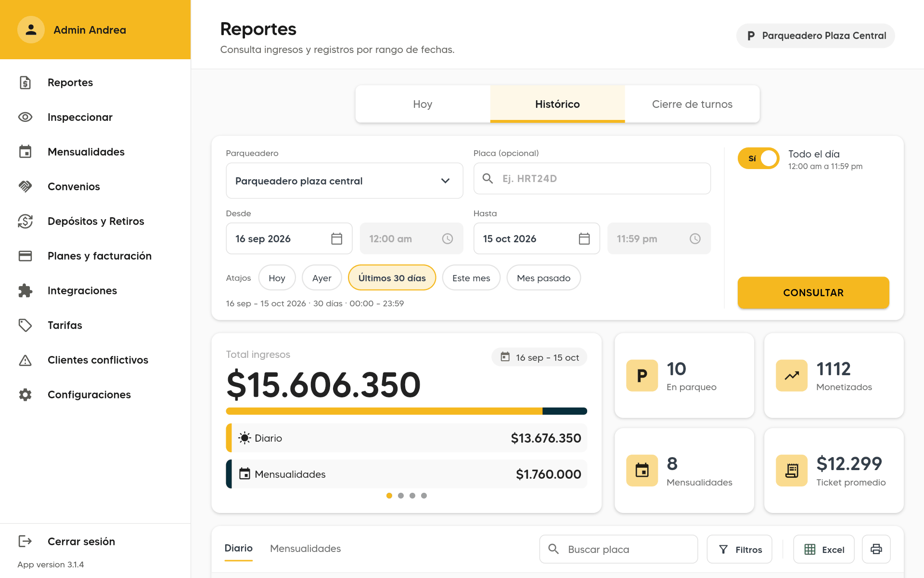This screenshot has width=924, height=578.
Task: Open the Filtros filter options
Action: [x=739, y=549]
